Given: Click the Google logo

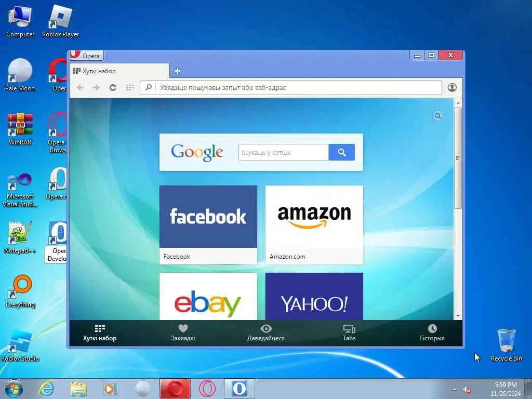Looking at the screenshot, I should [197, 152].
